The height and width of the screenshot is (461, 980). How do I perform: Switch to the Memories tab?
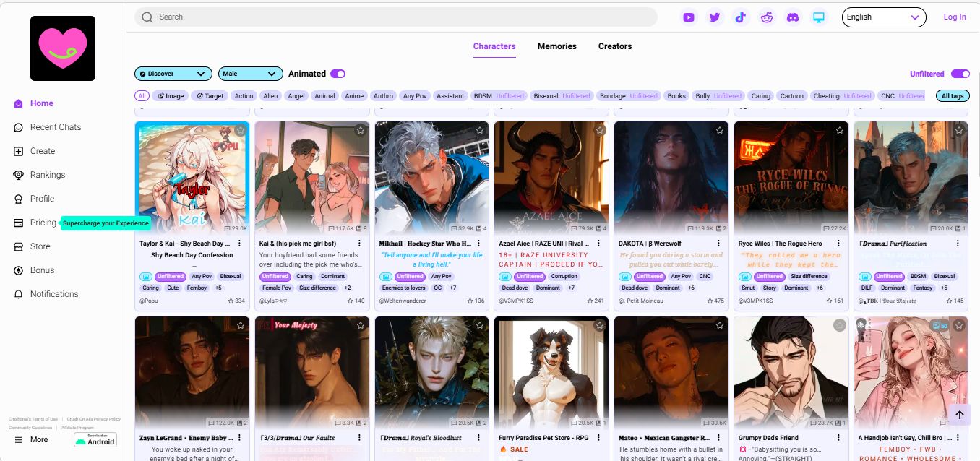(557, 46)
